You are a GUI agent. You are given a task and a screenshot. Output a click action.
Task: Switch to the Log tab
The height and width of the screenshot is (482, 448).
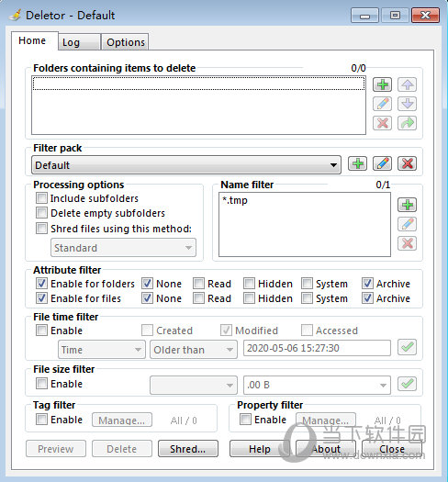click(79, 42)
